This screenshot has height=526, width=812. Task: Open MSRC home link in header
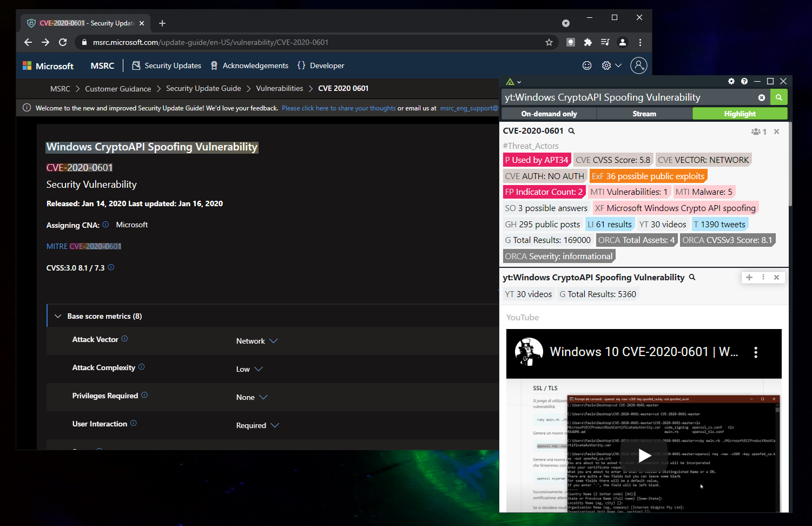pos(102,65)
